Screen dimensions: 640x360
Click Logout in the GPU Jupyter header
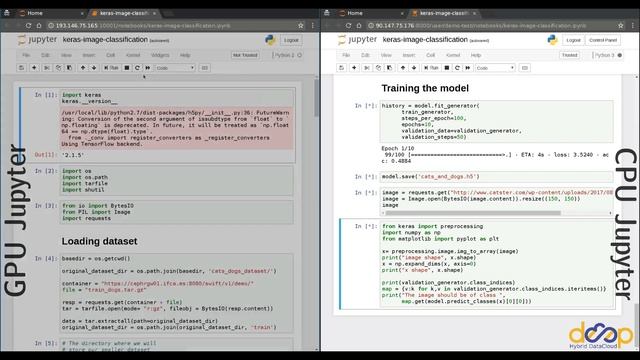click(291, 40)
